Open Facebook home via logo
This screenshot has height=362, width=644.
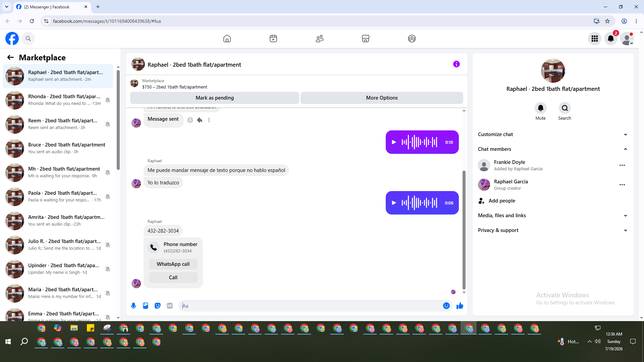pyautogui.click(x=12, y=39)
